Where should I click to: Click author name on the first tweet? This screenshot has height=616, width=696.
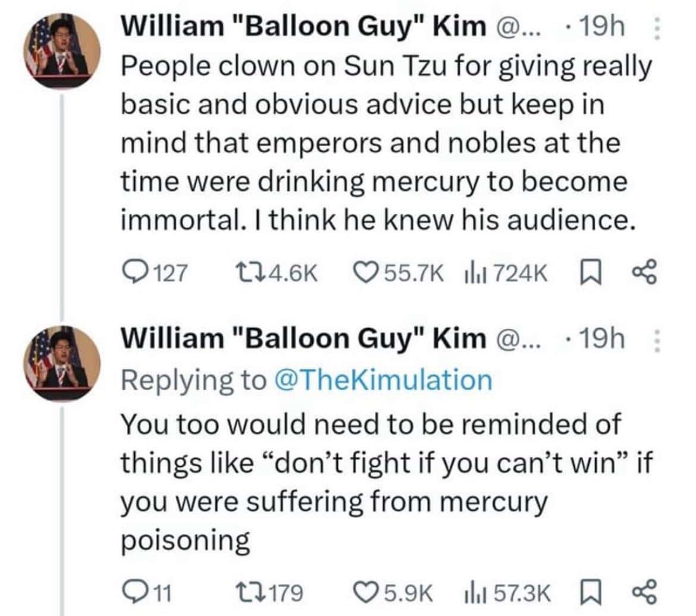[x=303, y=27]
